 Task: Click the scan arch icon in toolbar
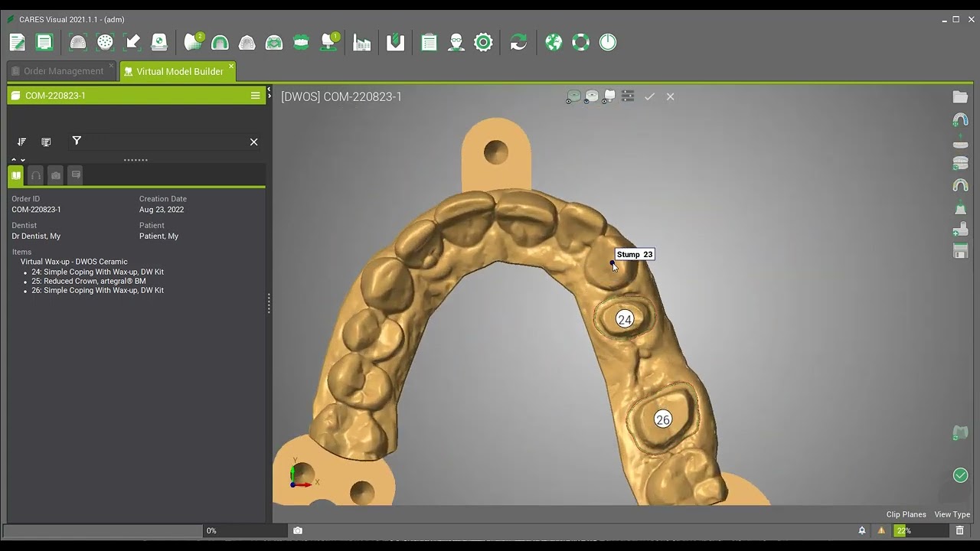point(78,42)
